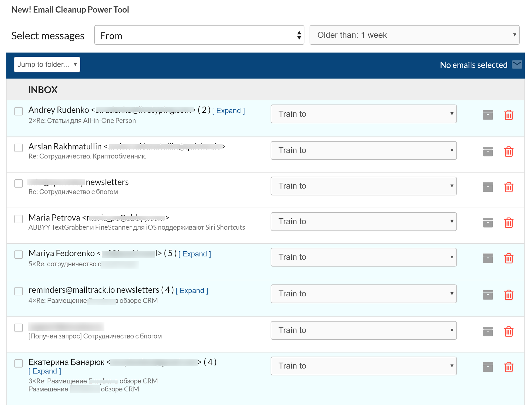Open the Older than: 1 week dropdown

point(414,35)
